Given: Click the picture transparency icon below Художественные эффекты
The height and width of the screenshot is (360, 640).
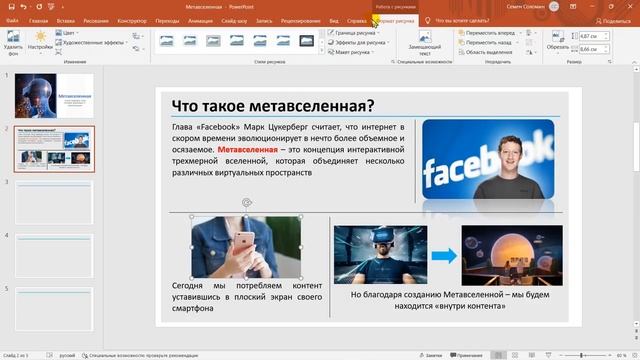Looking at the screenshot, I should (59, 52).
